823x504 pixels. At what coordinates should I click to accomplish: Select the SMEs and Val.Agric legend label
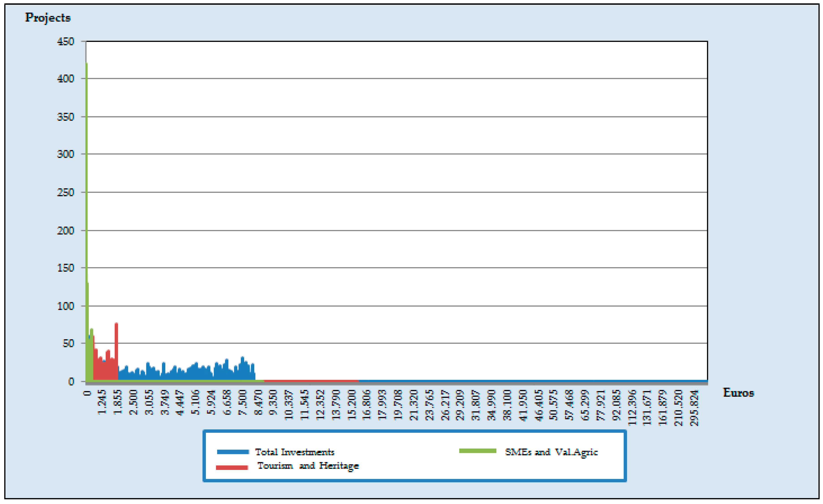point(551,452)
